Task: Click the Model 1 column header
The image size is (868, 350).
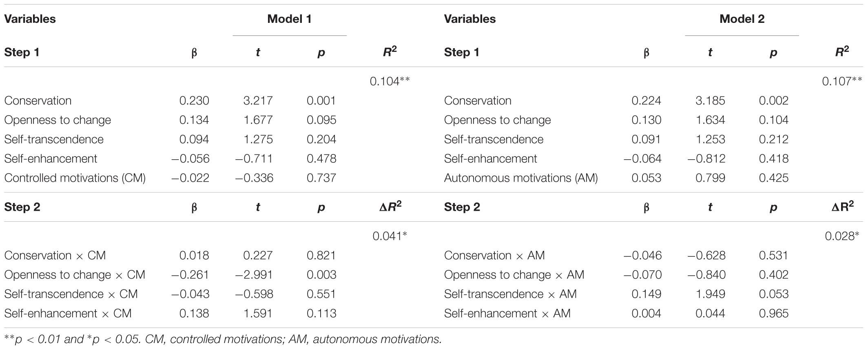Action: (x=289, y=19)
